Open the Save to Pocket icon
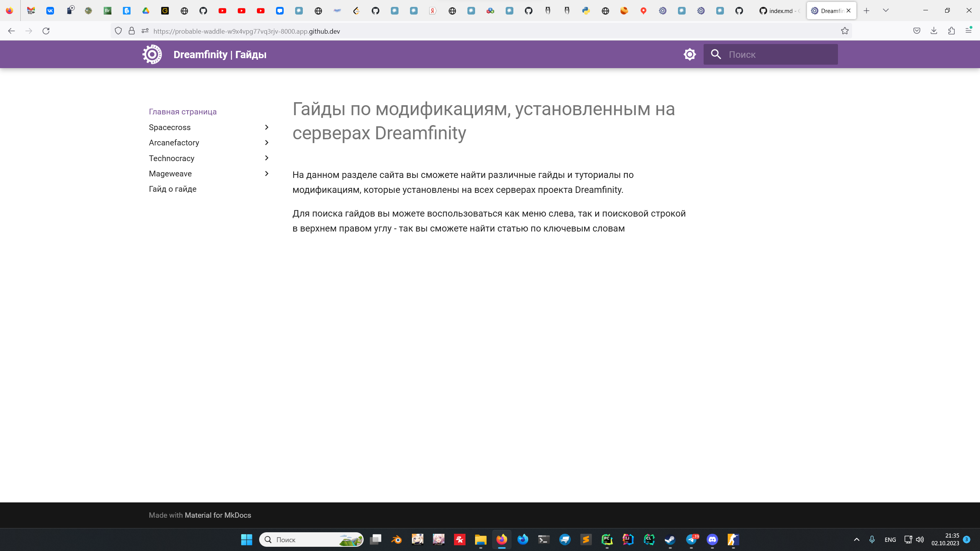This screenshot has height=551, width=980. (916, 31)
